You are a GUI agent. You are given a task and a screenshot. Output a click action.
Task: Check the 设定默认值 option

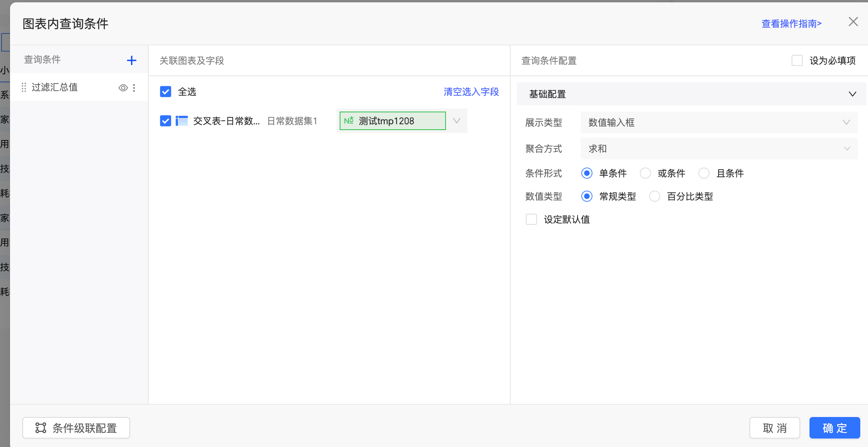531,219
